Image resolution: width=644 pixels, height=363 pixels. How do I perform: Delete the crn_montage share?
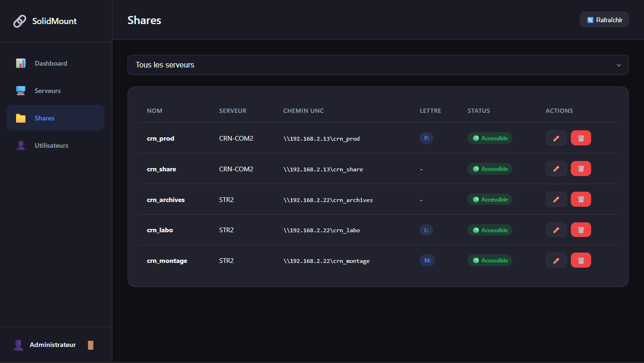pyautogui.click(x=581, y=260)
